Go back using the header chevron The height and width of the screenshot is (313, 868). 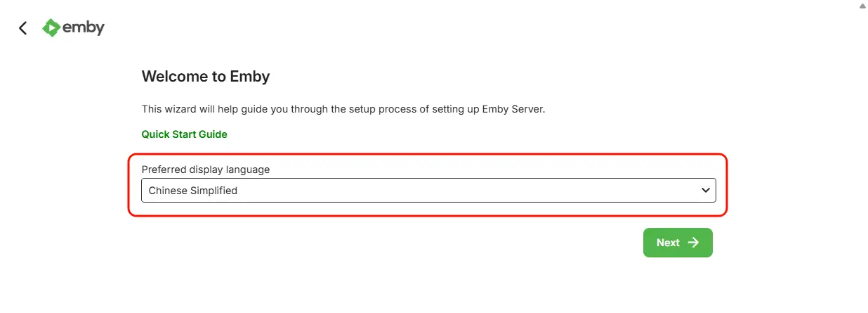click(23, 28)
